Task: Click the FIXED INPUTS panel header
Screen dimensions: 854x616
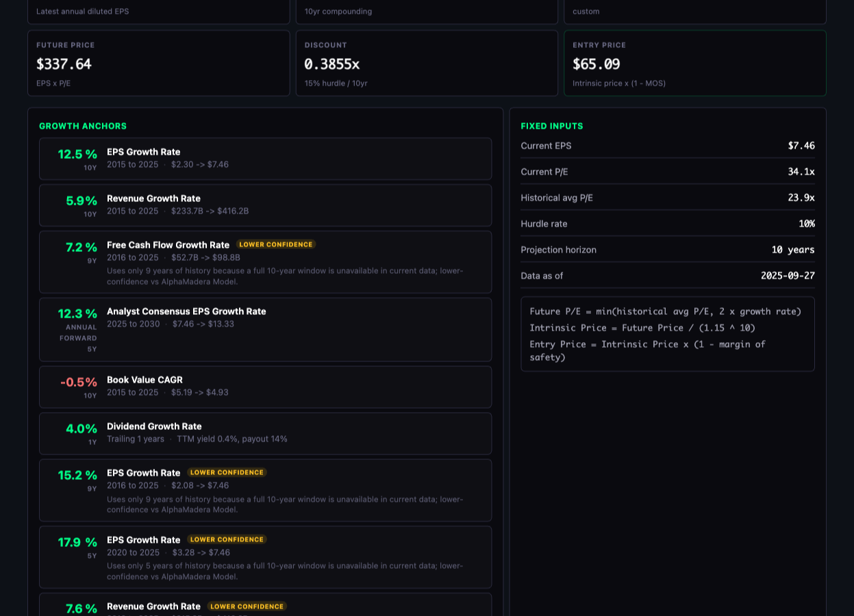Action: 552,126
